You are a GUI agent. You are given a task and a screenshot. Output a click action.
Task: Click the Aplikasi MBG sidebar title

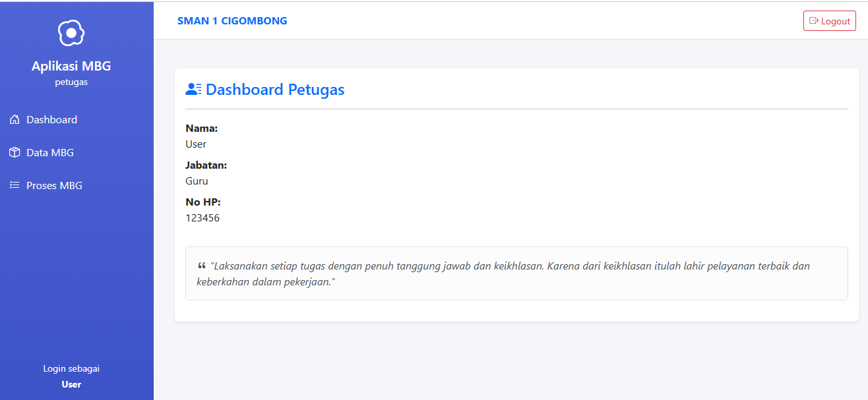pyautogui.click(x=71, y=66)
